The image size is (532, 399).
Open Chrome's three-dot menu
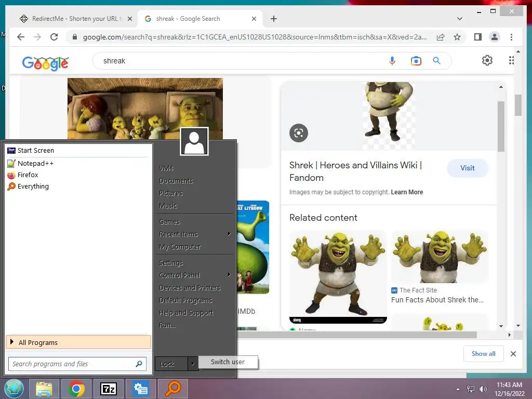tap(511, 37)
